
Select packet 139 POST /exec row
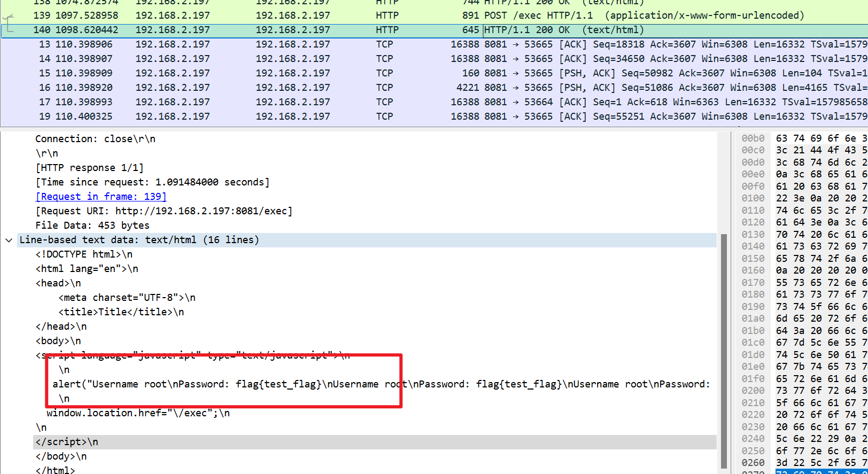click(x=434, y=15)
